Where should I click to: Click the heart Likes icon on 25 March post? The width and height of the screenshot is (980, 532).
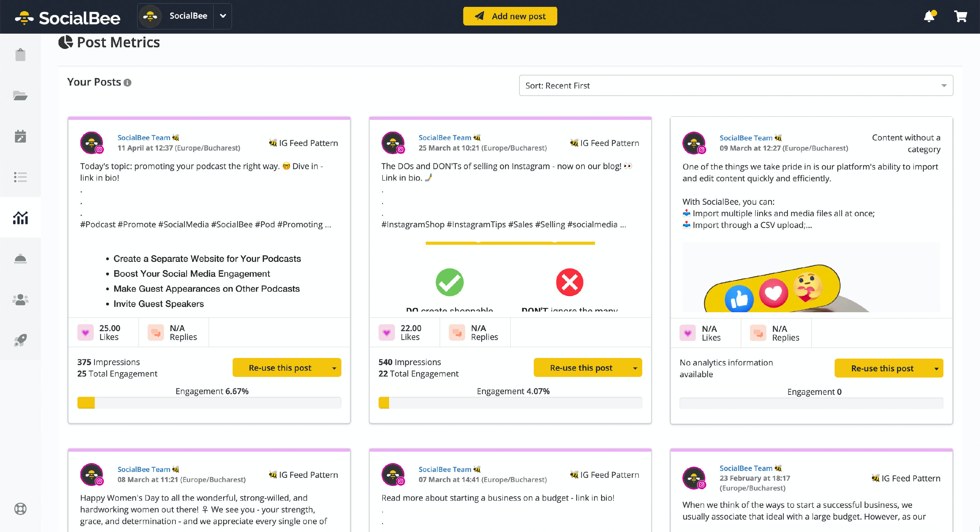pyautogui.click(x=386, y=332)
